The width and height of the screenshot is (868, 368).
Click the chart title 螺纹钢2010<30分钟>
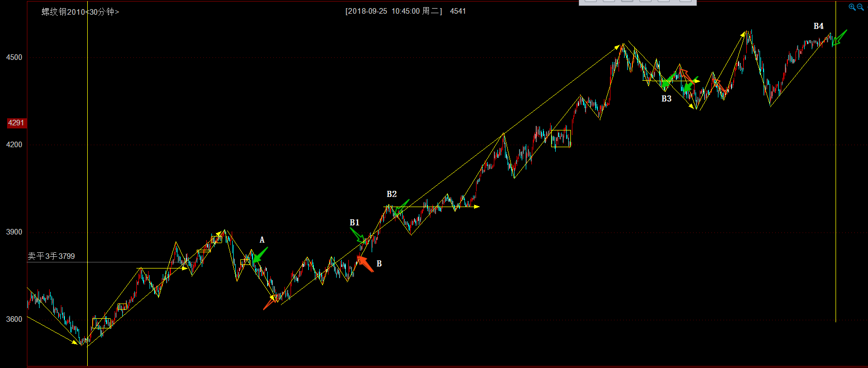(80, 12)
